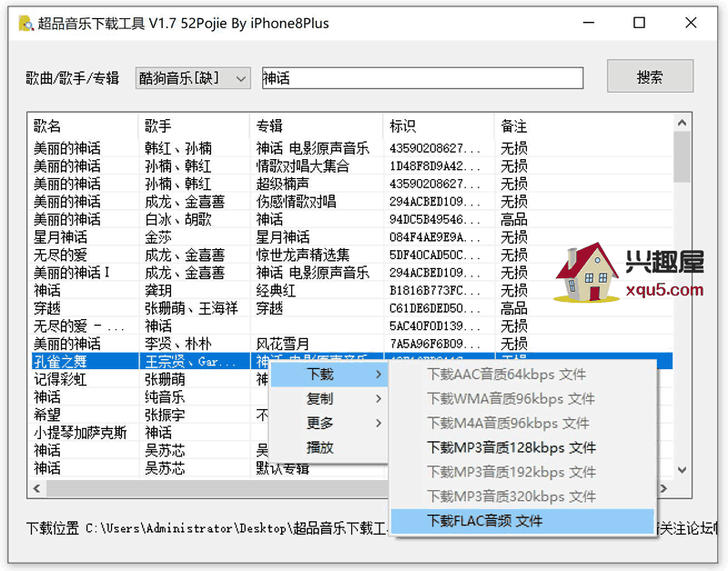Choose 播放 from context menu

[329, 447]
